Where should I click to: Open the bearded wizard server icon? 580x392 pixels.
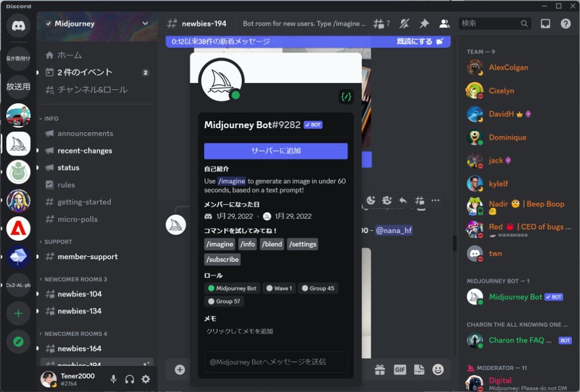pos(18,201)
